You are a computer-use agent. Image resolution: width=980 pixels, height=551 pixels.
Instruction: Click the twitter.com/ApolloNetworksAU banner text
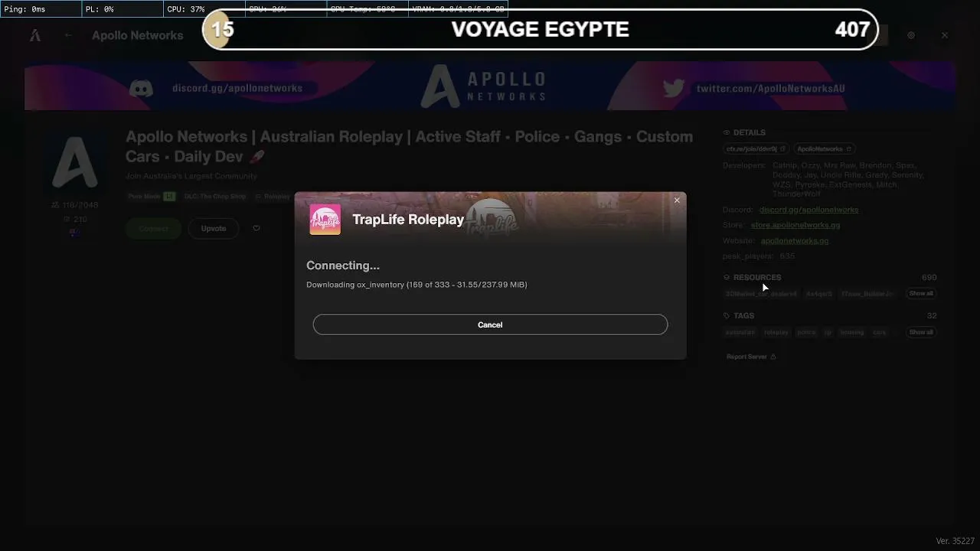click(771, 88)
